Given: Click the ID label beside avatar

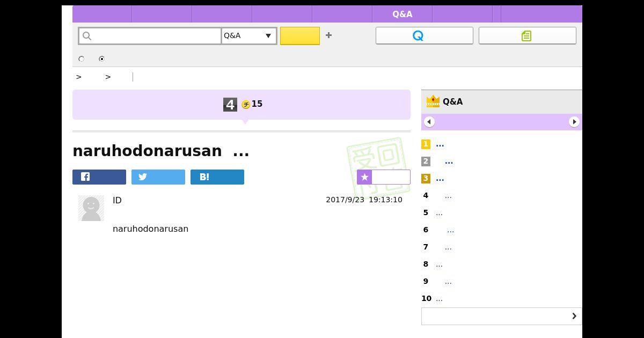Looking at the screenshot, I should [117, 200].
